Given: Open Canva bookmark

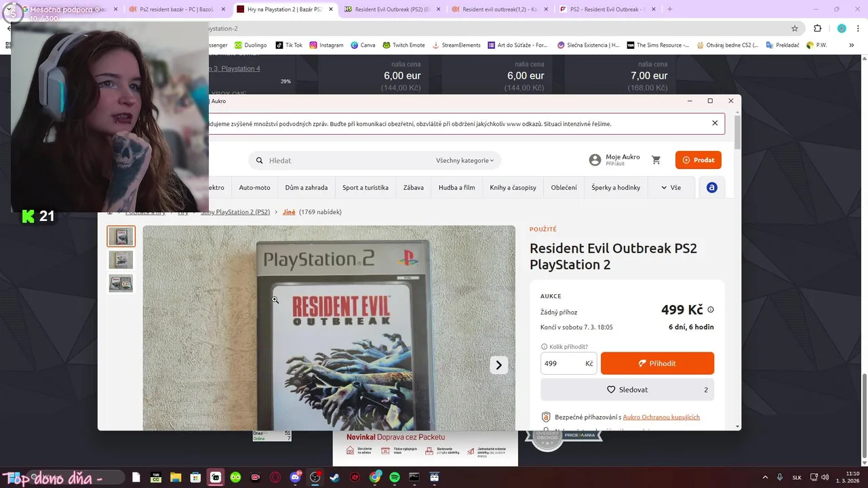Looking at the screenshot, I should click(x=363, y=45).
